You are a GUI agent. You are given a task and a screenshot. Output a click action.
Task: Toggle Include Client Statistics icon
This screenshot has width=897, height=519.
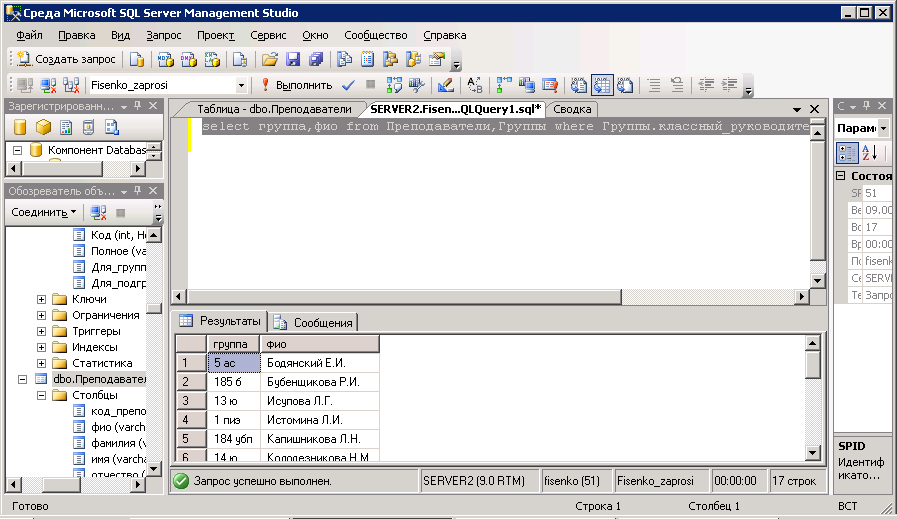click(x=527, y=85)
